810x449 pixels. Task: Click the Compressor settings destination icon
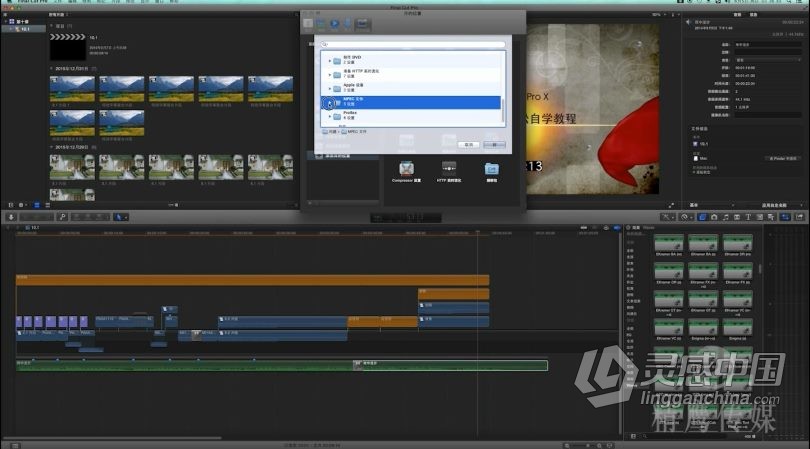(407, 168)
